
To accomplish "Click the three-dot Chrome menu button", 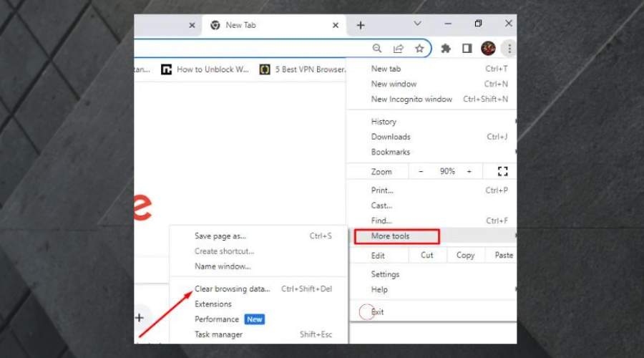I will 509,49.
